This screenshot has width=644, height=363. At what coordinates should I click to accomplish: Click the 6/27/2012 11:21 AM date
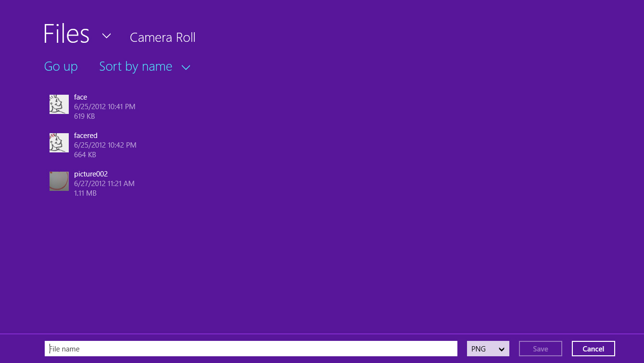click(104, 184)
